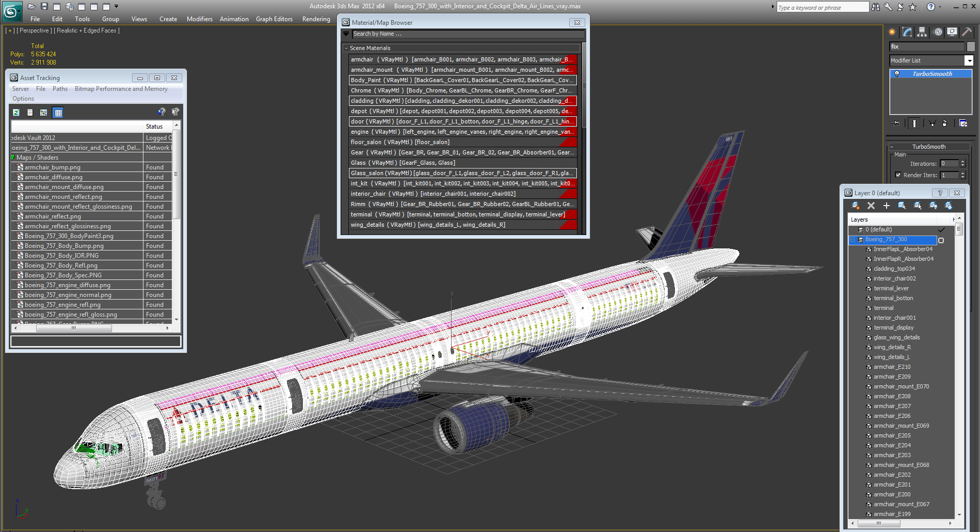Open the Motion command panel tab
The width and height of the screenshot is (980, 532).
click(938, 32)
